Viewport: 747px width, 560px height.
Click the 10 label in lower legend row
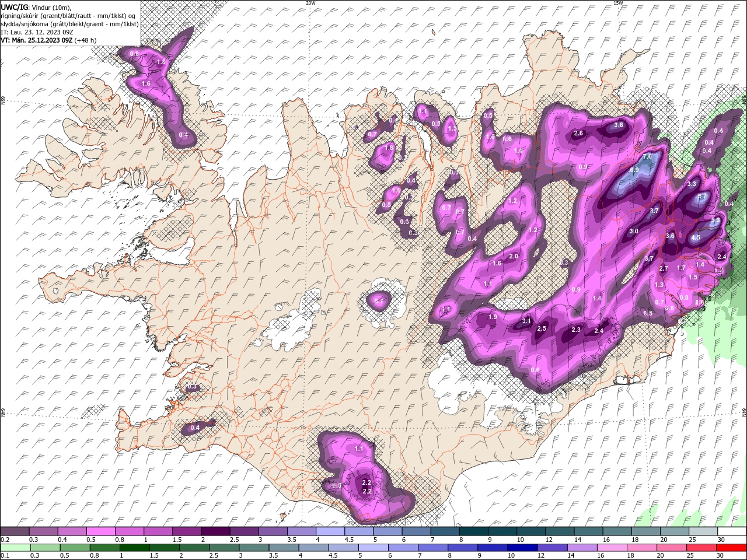click(x=511, y=555)
